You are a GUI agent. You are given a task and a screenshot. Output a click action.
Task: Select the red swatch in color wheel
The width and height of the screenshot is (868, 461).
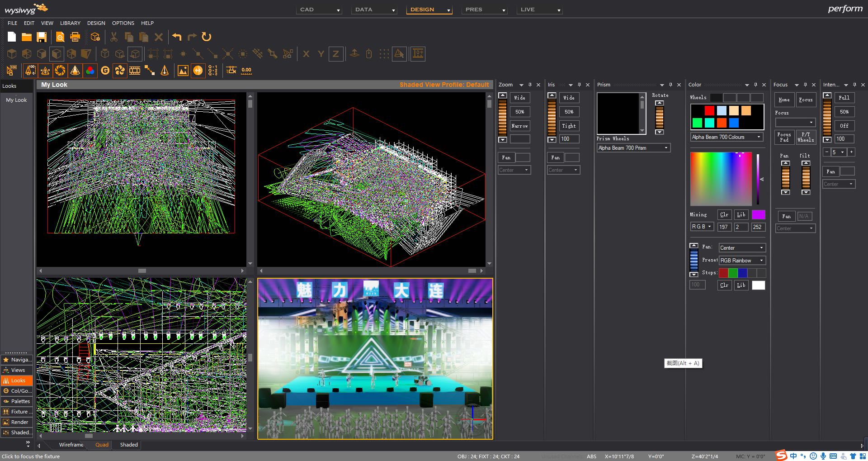coord(709,111)
